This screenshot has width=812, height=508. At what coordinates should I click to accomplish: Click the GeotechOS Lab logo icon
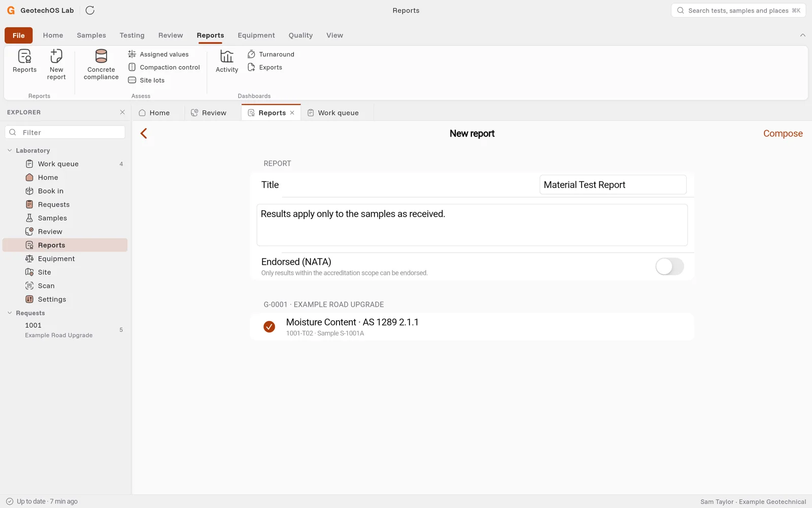tap(11, 10)
